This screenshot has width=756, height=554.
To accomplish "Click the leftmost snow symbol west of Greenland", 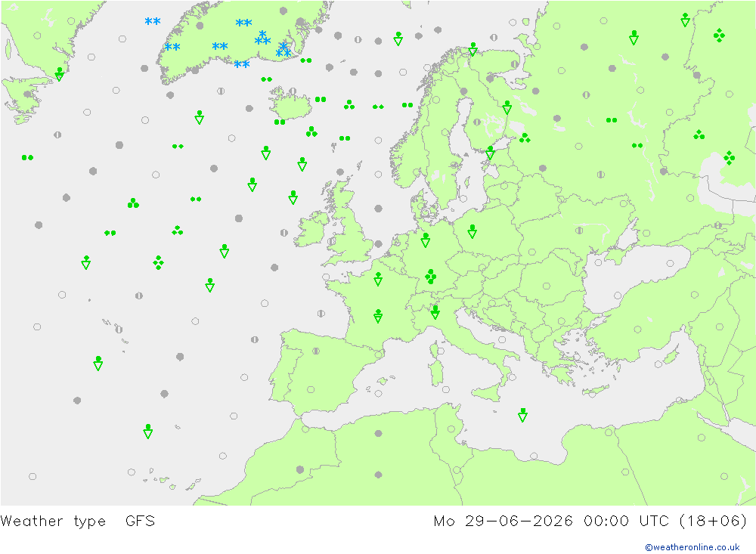I will tap(153, 21).
